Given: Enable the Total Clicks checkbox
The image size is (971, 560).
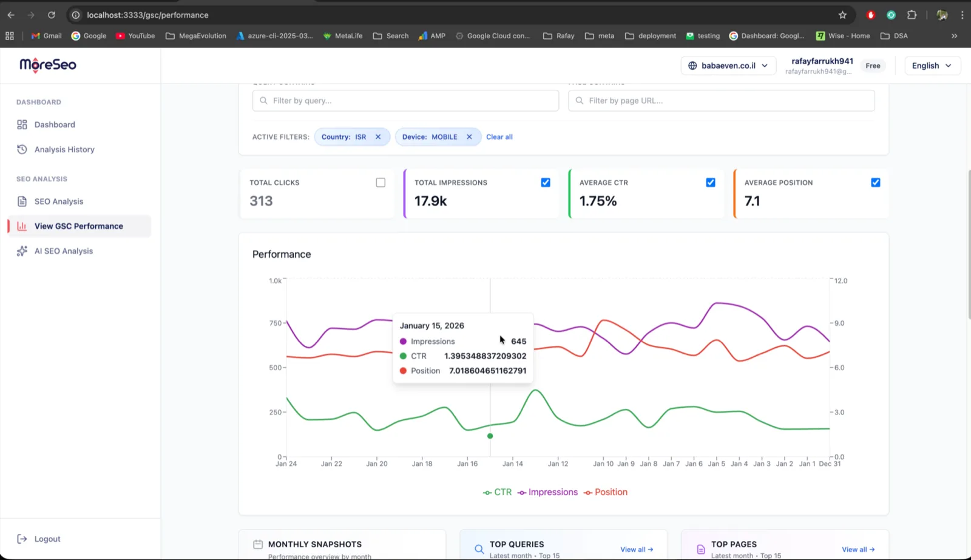Looking at the screenshot, I should pos(381,183).
